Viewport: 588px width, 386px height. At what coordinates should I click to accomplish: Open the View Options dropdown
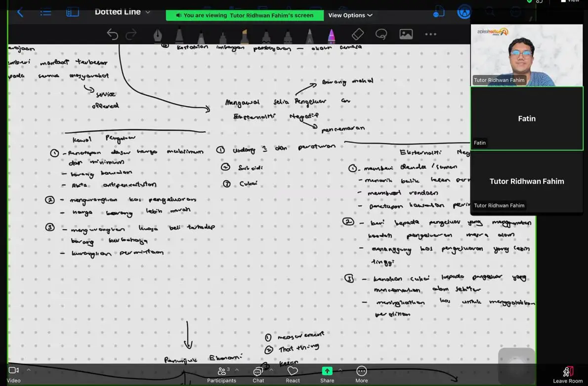click(350, 15)
